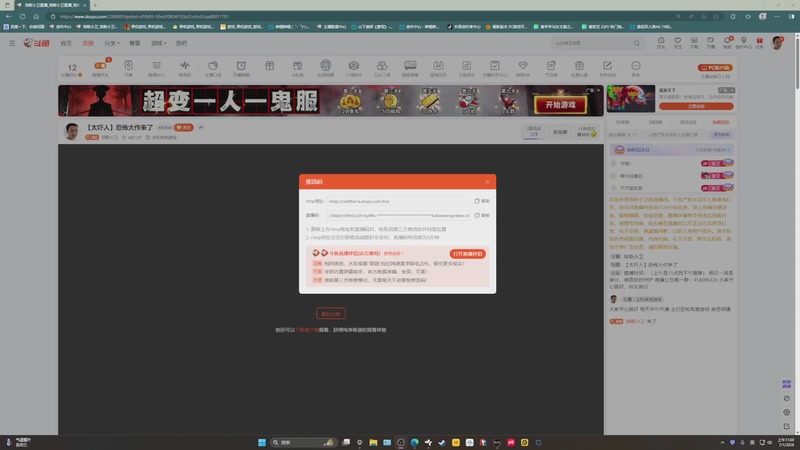Click the red gift task icon in header
The height and width of the screenshot is (450, 800).
point(760,42)
